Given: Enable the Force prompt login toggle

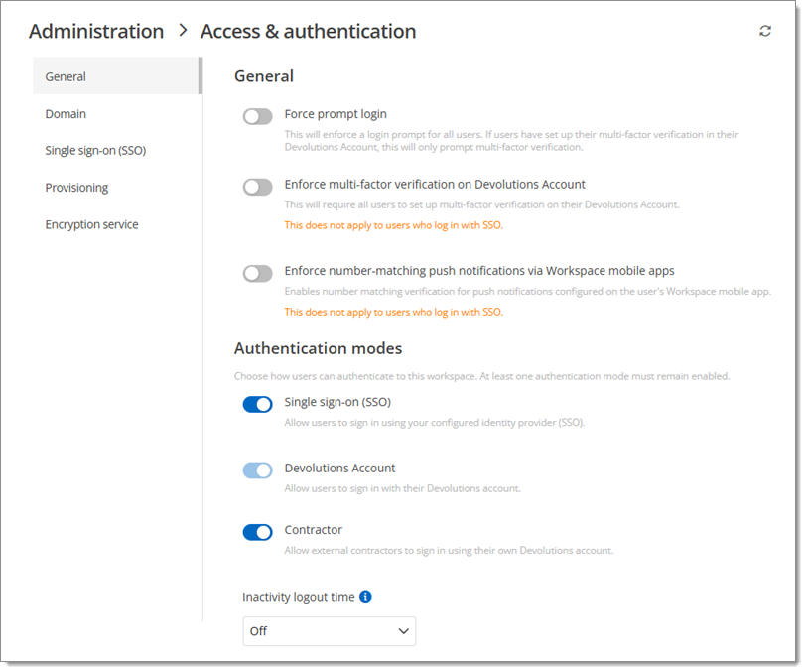Looking at the screenshot, I should point(257,115).
